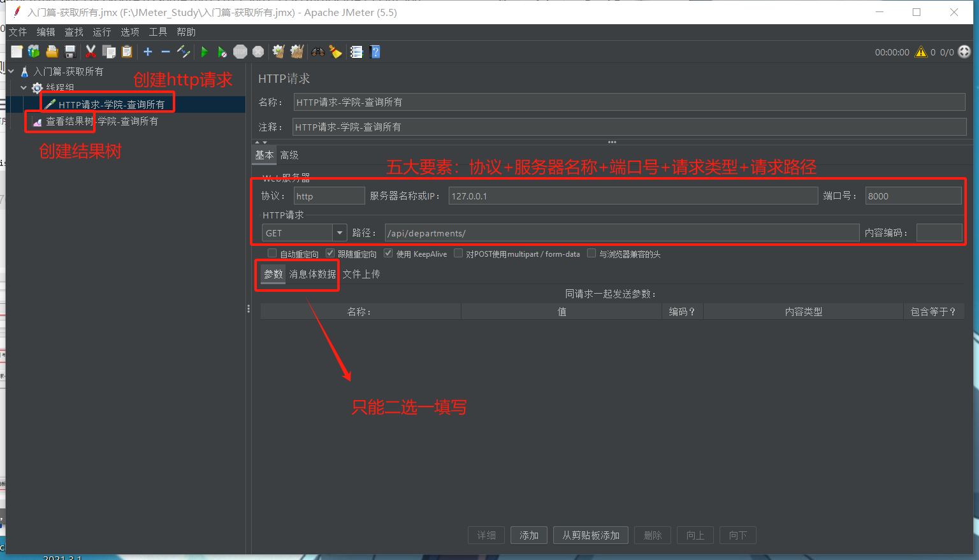
Task: Open the 运行 menu
Action: (102, 32)
